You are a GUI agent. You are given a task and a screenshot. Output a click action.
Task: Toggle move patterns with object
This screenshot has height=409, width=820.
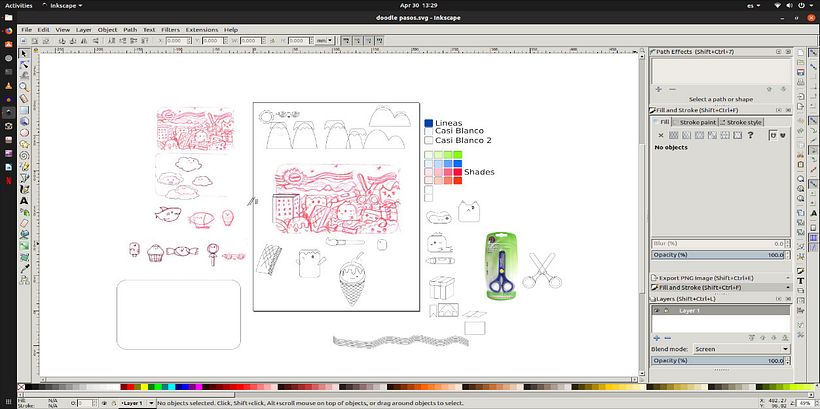coord(381,40)
